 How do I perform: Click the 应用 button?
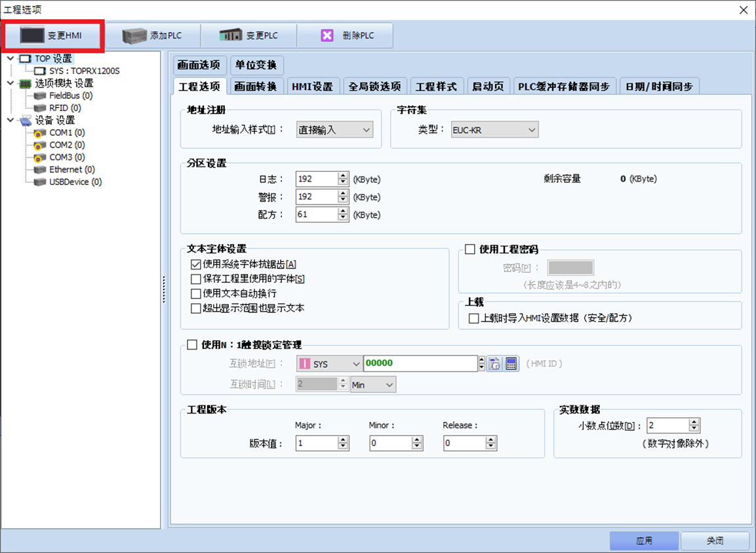pos(644,541)
